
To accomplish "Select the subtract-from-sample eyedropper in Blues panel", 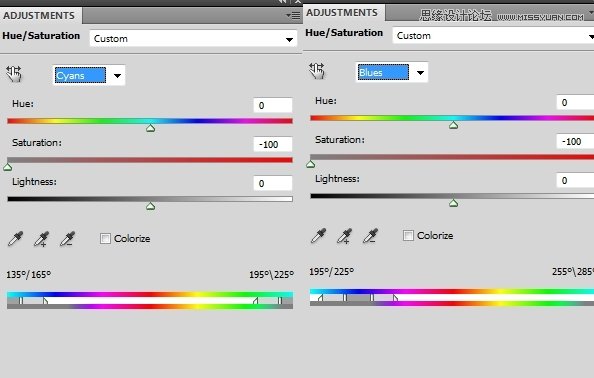I will tap(370, 236).
